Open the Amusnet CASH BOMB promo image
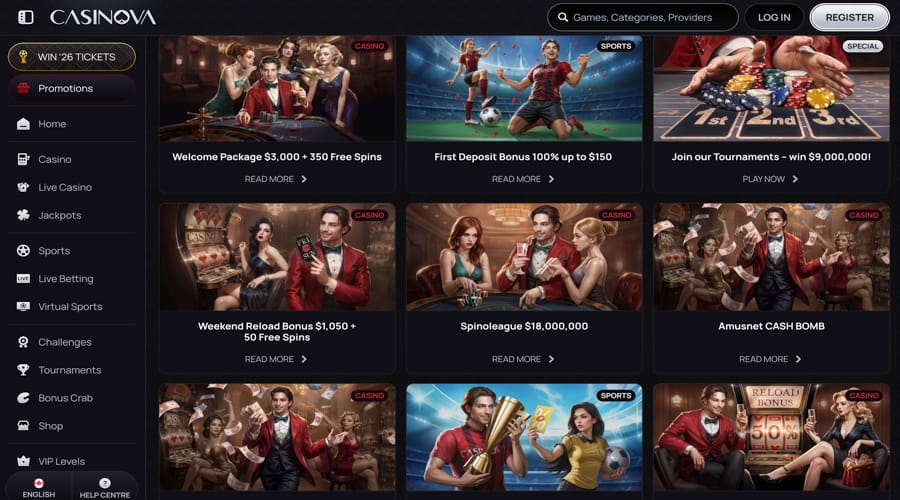This screenshot has height=500, width=900. (x=771, y=257)
